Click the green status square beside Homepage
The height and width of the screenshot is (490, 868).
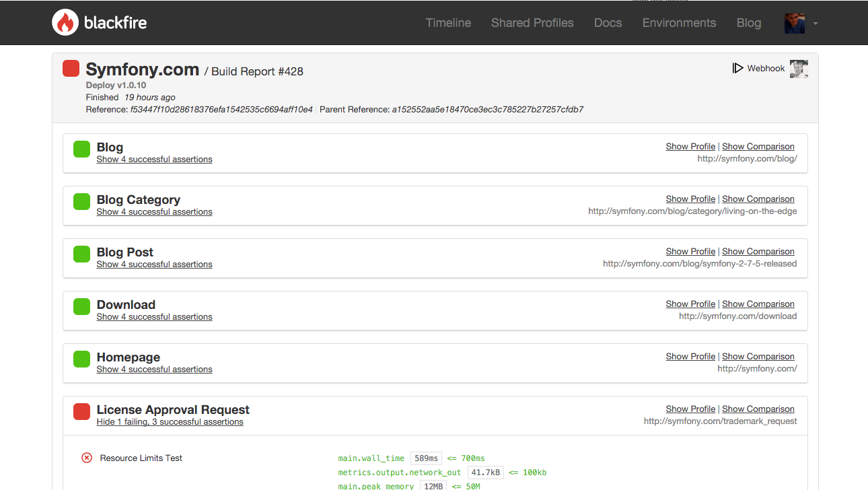tap(81, 359)
